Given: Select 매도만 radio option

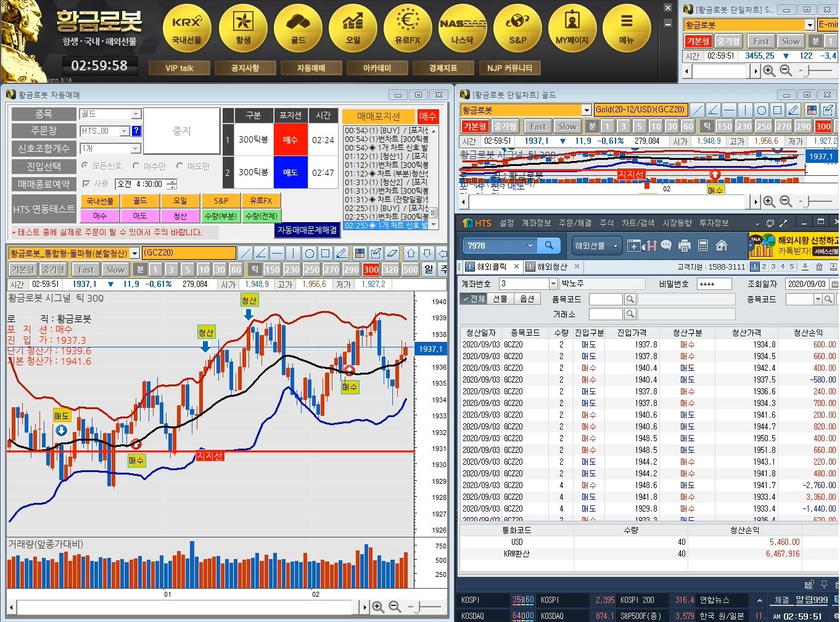Looking at the screenshot, I should (x=180, y=166).
